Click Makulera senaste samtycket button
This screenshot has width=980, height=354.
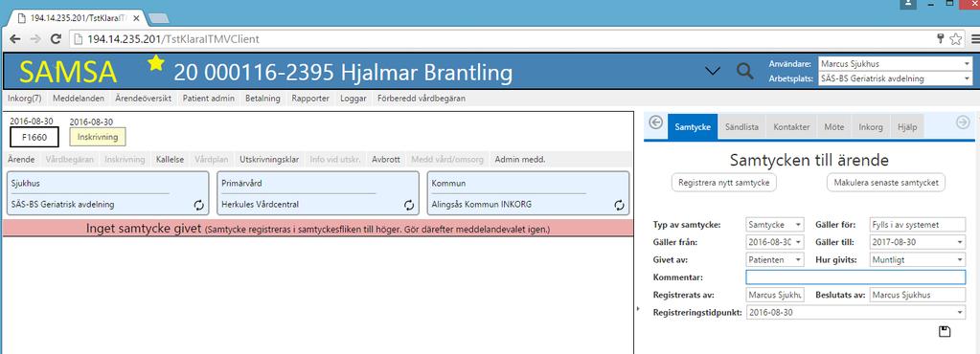(885, 183)
